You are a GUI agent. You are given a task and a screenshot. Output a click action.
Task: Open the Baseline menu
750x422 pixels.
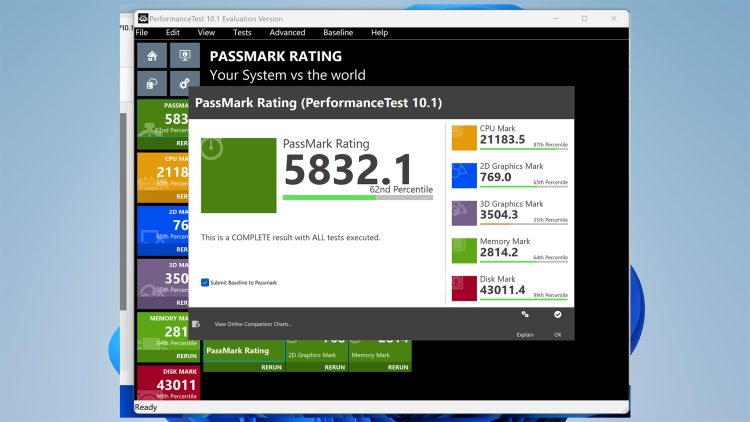click(x=338, y=33)
